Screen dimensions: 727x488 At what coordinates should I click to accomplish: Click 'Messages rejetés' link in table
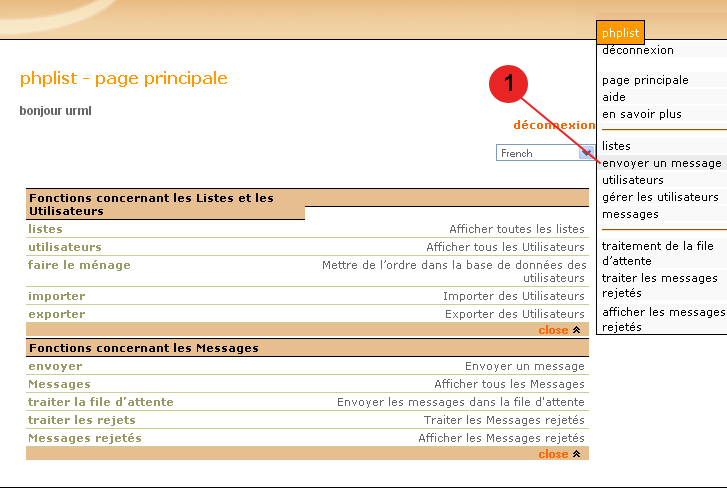click(84, 438)
